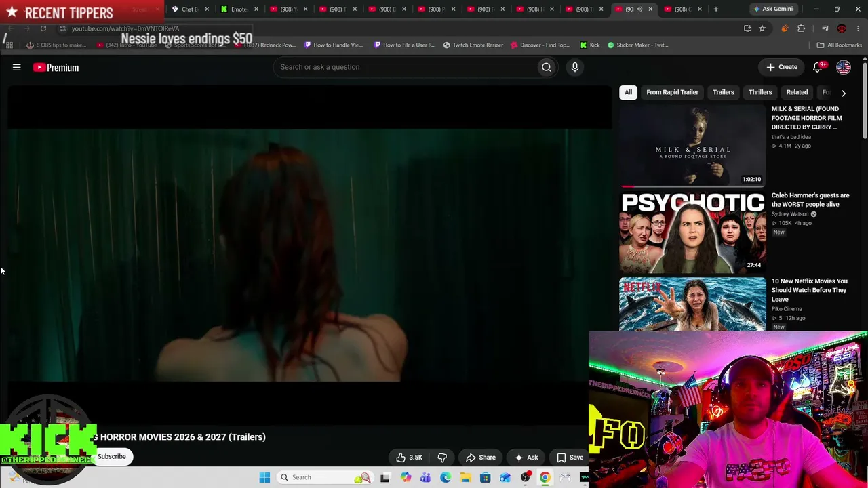Open Ask Gemini in Chrome
The width and height of the screenshot is (868, 488).
tap(772, 9)
